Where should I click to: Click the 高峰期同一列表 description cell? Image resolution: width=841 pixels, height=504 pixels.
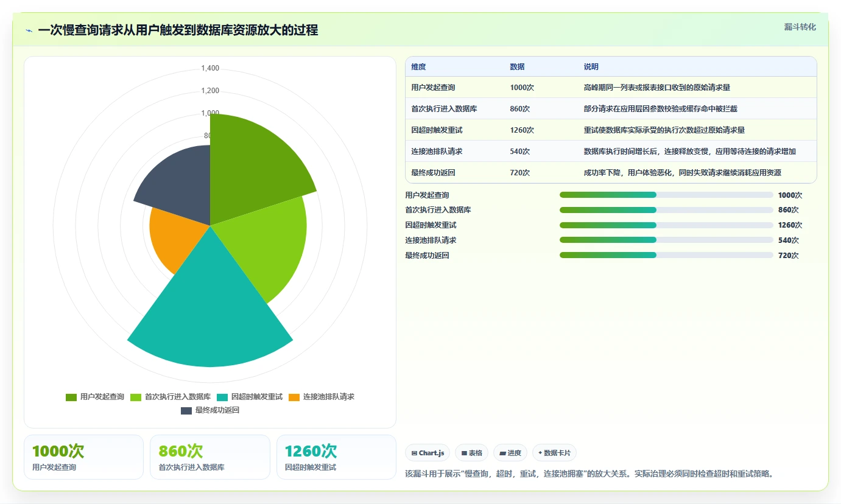click(x=697, y=88)
